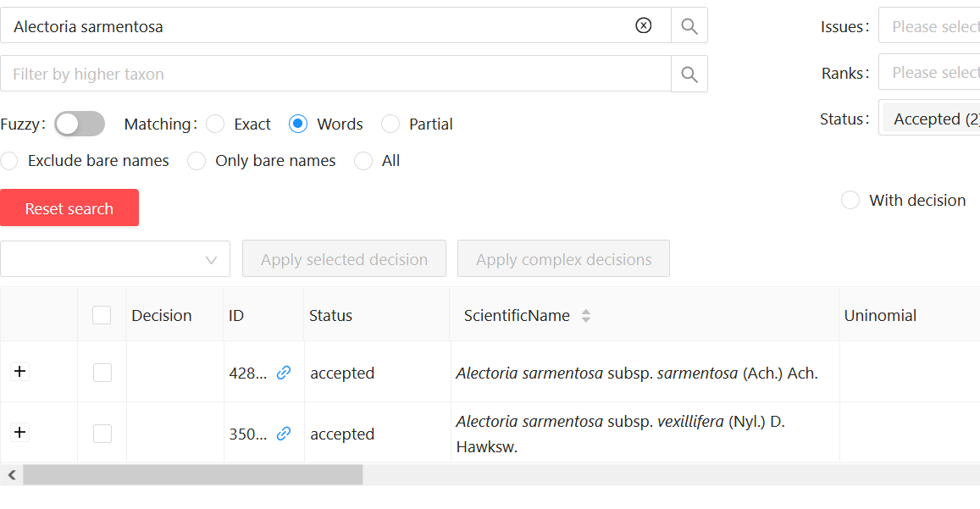Click the magnifier on higher taxon filter
The height and width of the screenshot is (509, 980).
pos(689,74)
